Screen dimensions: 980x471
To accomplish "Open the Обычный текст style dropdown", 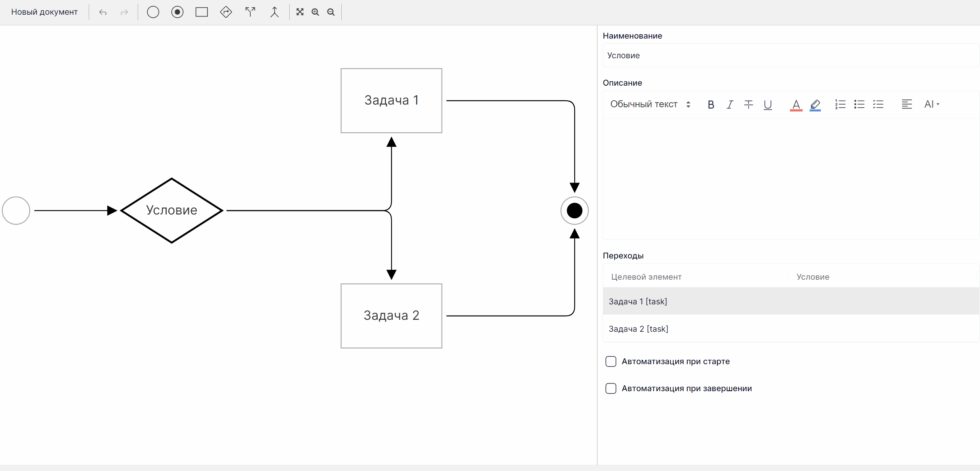I will click(x=650, y=105).
